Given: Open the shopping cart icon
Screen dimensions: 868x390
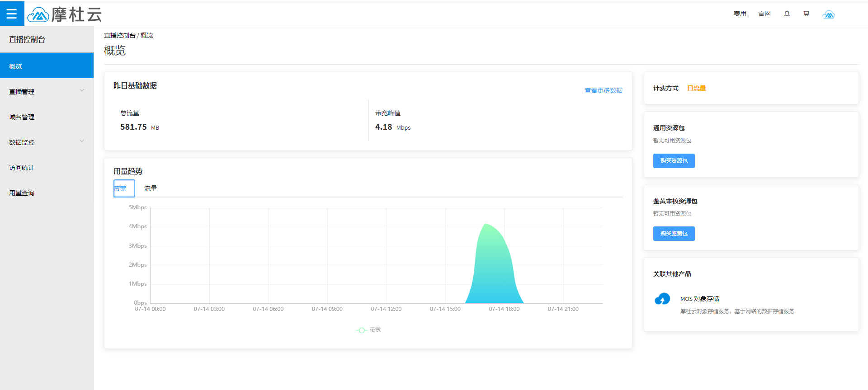Looking at the screenshot, I should (806, 14).
